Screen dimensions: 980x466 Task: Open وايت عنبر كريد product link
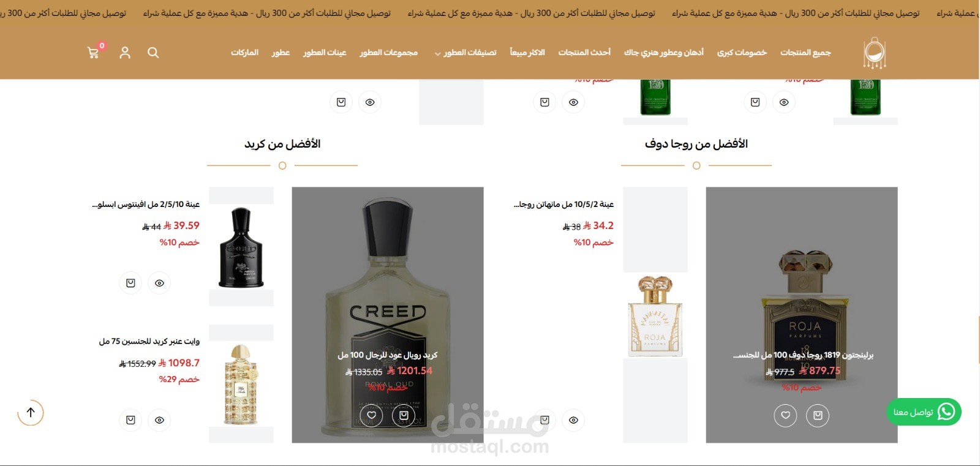[x=149, y=341]
